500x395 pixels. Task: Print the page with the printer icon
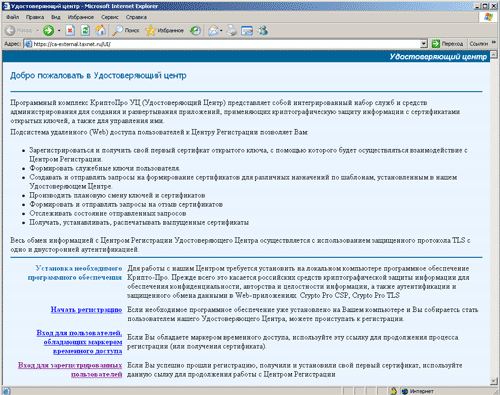pos(232,31)
